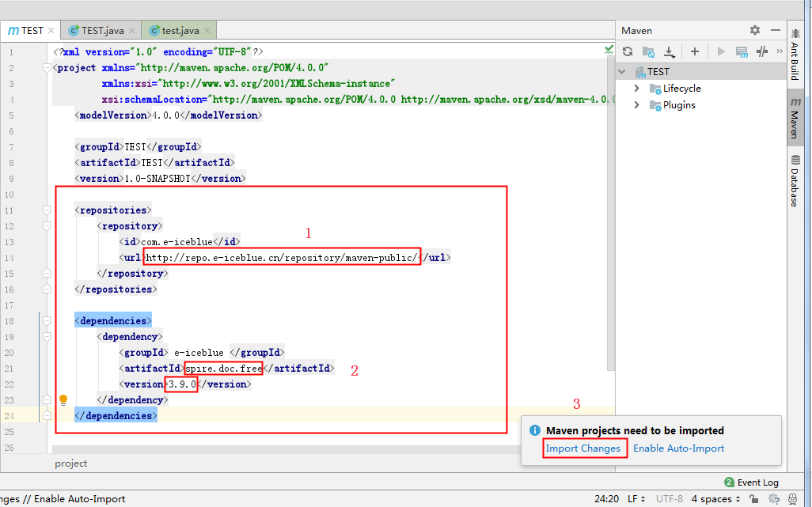Image resolution: width=812 pixels, height=507 pixels.
Task: Click the Download Sources arrow icon in Maven toolbar
Action: tap(669, 51)
